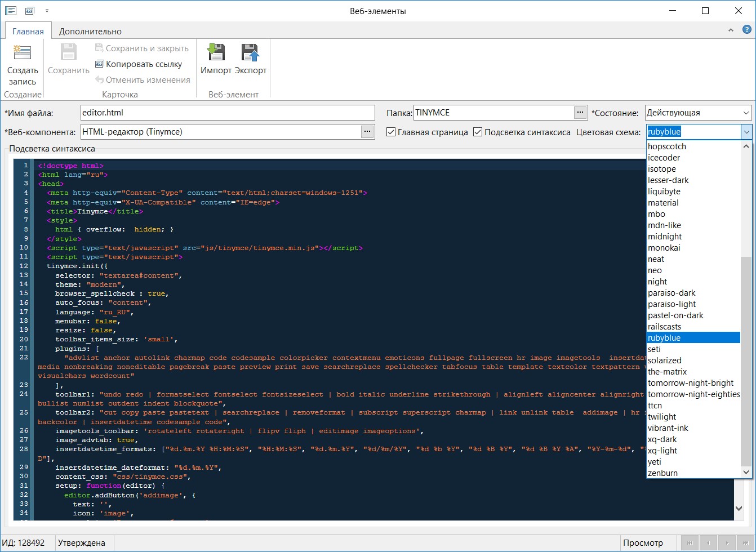Click previous record navigation button
The width and height of the screenshot is (756, 552).
coord(708,543)
